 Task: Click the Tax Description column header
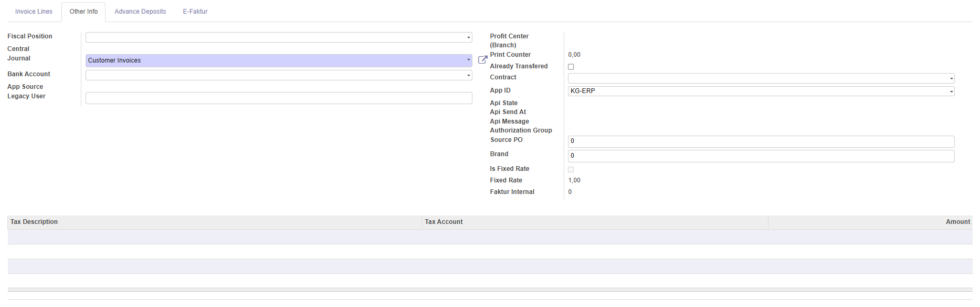pos(34,222)
